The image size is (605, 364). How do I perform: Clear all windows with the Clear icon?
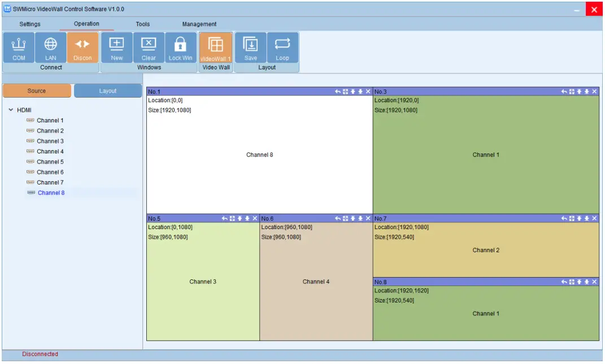click(x=149, y=47)
